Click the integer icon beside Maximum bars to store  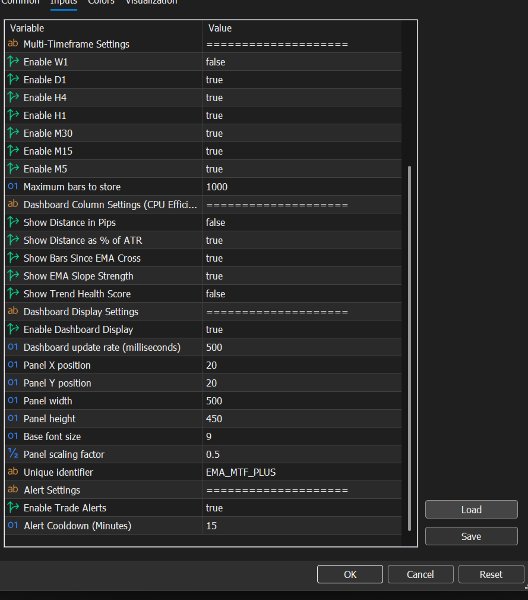pyautogui.click(x=13, y=186)
